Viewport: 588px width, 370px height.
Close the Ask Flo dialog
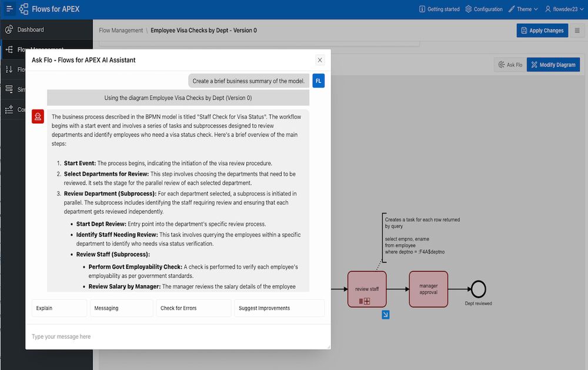[x=320, y=60]
